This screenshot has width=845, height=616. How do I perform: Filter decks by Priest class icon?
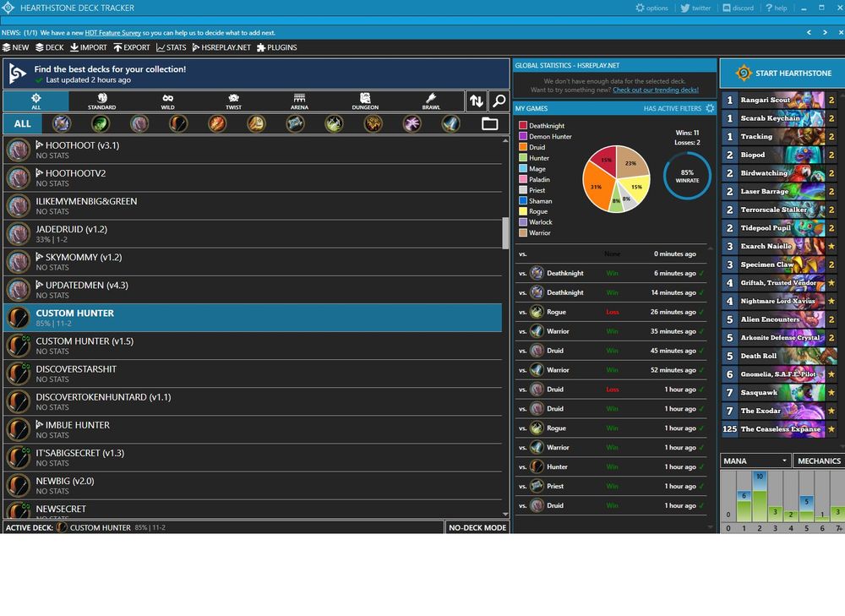tap(295, 124)
